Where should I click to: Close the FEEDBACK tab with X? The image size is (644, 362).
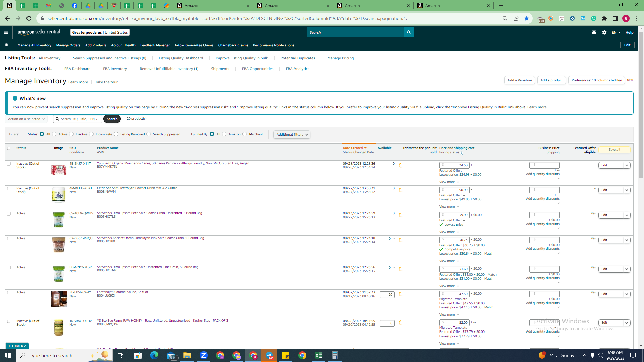25,346
